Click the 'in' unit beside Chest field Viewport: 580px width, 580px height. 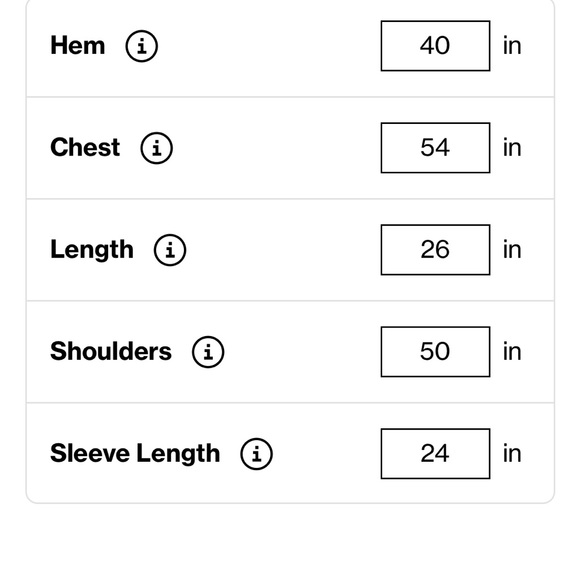tap(512, 148)
